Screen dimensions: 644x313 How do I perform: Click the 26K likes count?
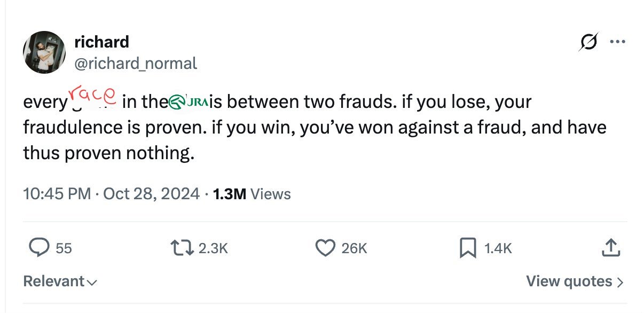click(x=354, y=248)
